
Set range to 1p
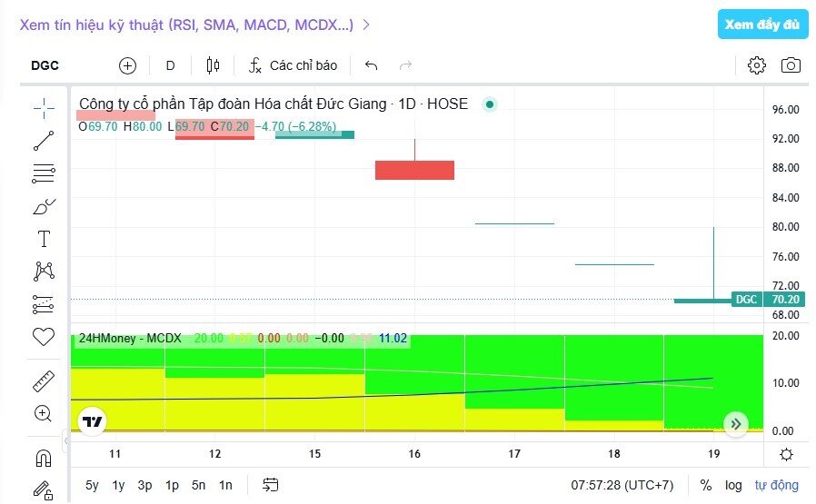(x=172, y=485)
